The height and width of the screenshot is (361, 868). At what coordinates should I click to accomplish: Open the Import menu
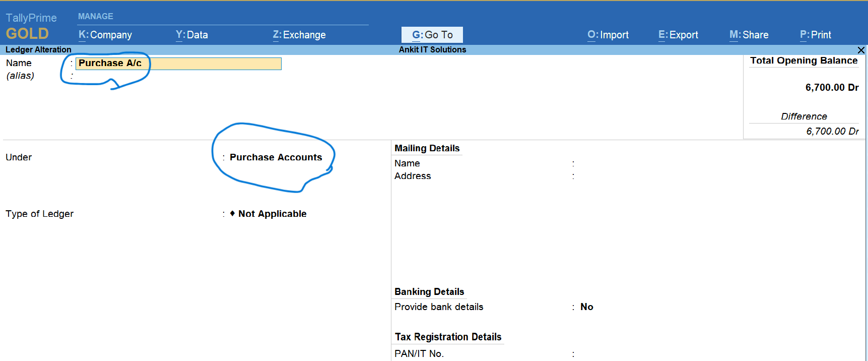[608, 35]
